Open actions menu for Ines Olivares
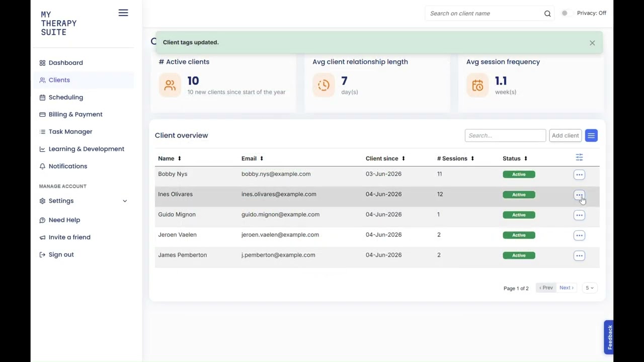Viewport: 644px width, 362px height. click(579, 195)
